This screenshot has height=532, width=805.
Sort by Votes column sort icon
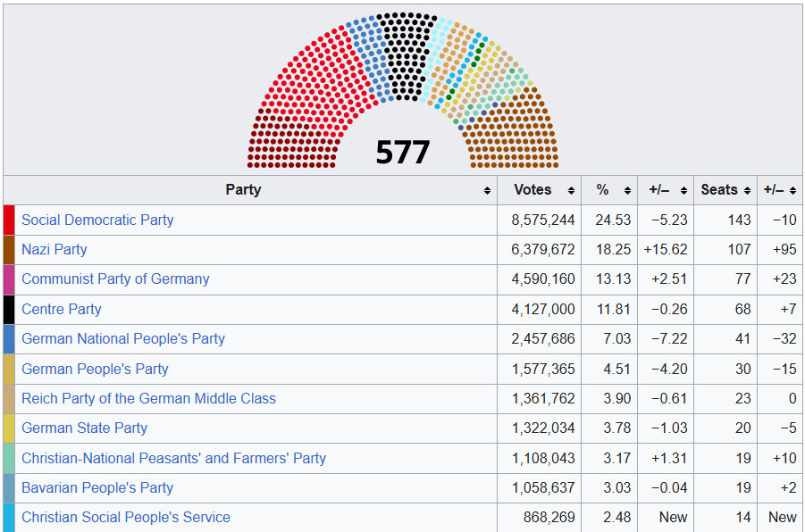[571, 190]
